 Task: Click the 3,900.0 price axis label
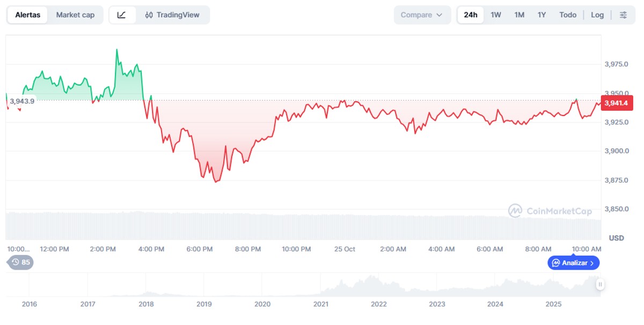click(616, 151)
